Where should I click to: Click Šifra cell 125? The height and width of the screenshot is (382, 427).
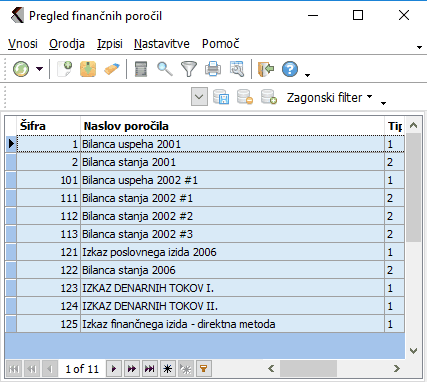point(48,324)
